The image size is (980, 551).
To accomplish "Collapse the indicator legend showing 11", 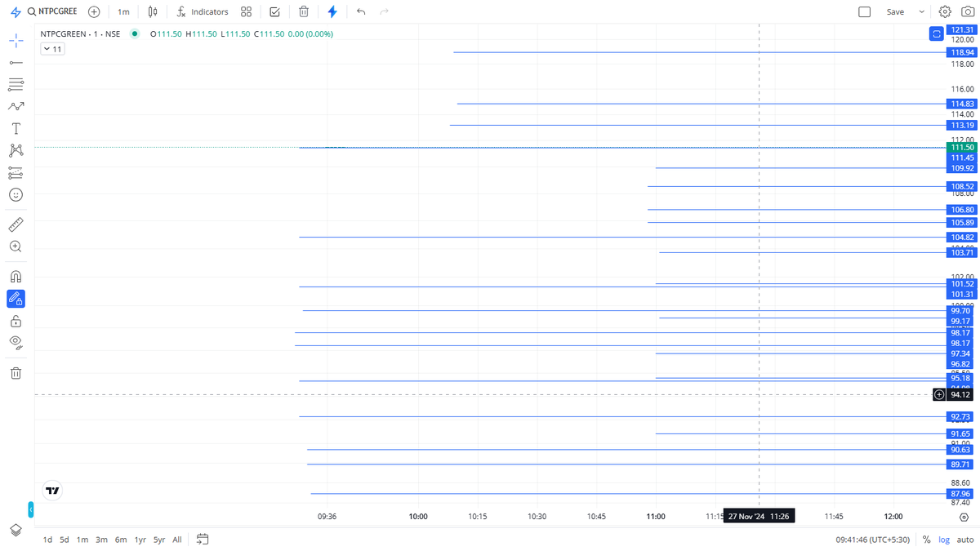I will pos(52,49).
